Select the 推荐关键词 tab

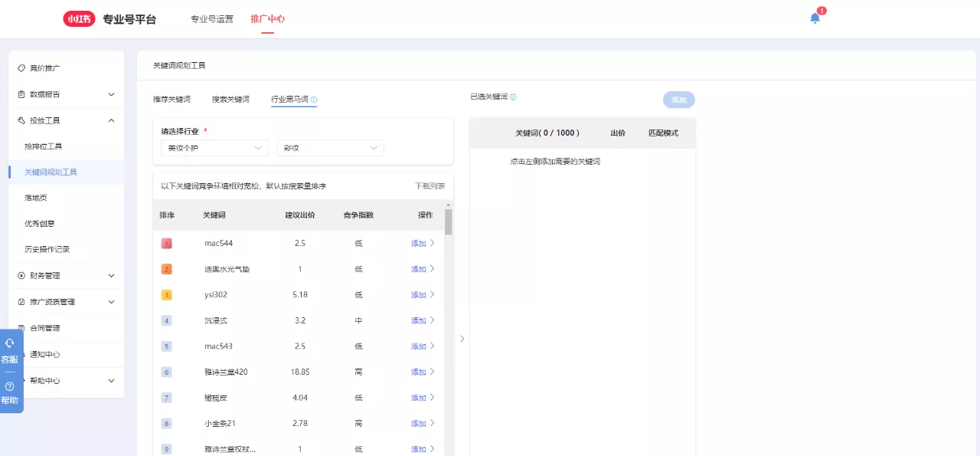[171, 100]
